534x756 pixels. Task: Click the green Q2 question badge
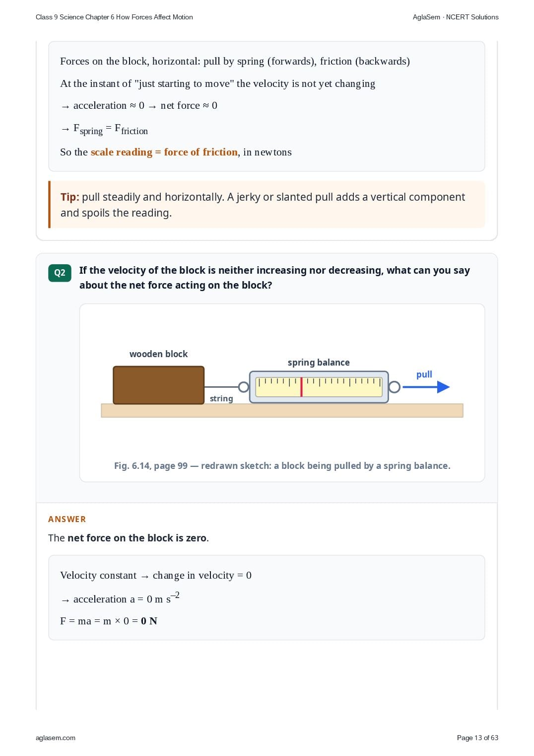tap(60, 273)
